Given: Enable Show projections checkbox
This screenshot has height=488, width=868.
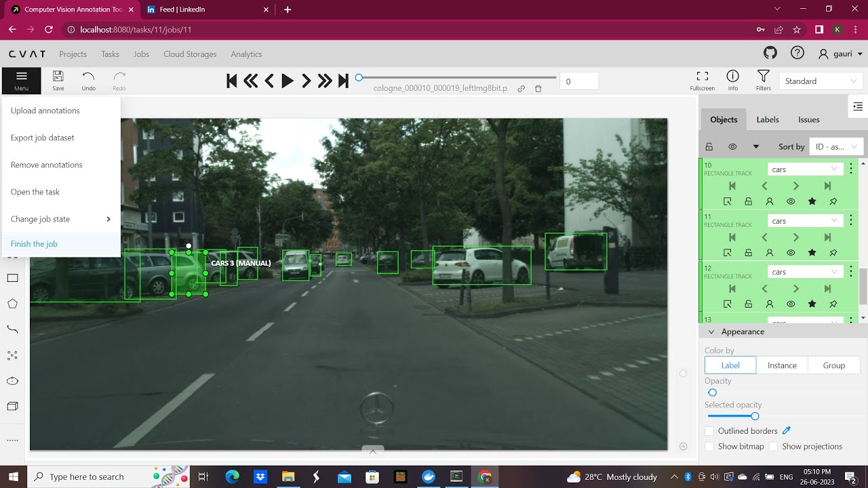Looking at the screenshot, I should pyautogui.click(x=773, y=447).
